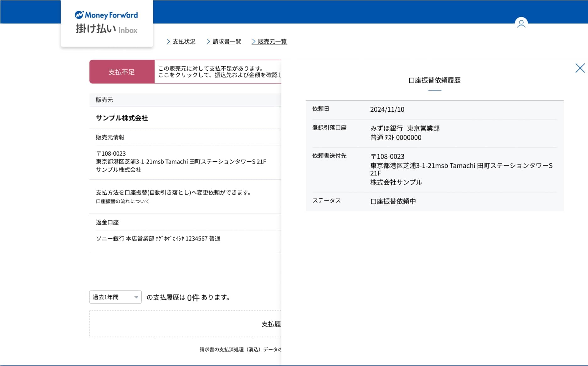Click the ソニー銀行 refund account text
588x366 pixels.
point(158,239)
